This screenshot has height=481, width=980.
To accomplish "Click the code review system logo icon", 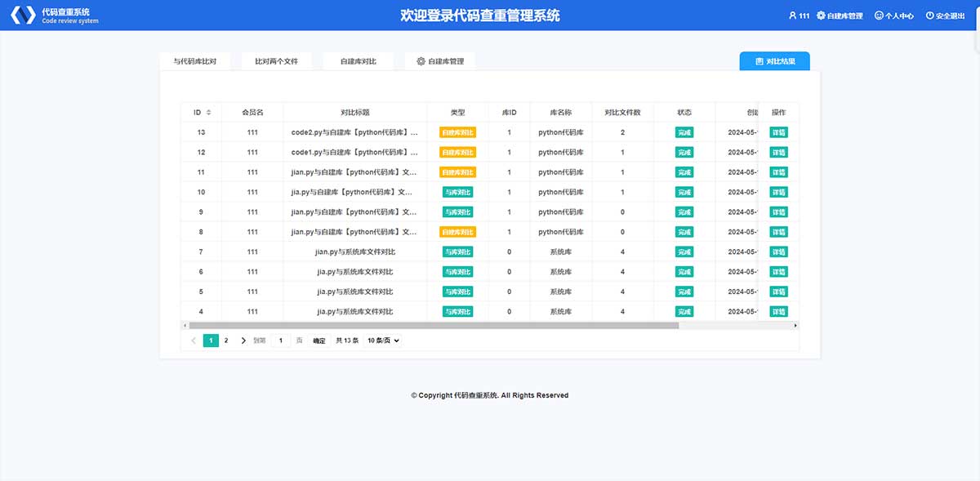I will tap(23, 15).
